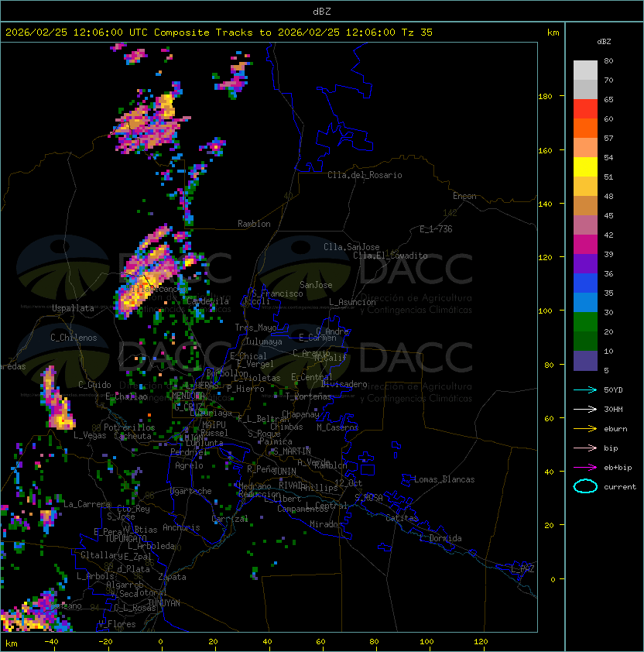Select the red 60–65 dBZ legend swatch

[x=585, y=109]
